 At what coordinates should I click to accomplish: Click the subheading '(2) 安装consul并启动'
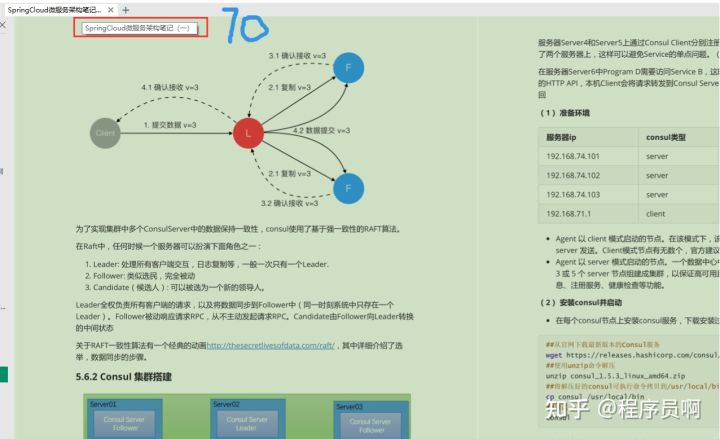pos(581,303)
